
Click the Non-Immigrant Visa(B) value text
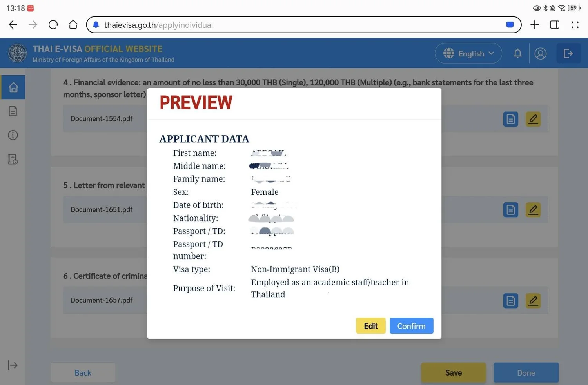(295, 269)
